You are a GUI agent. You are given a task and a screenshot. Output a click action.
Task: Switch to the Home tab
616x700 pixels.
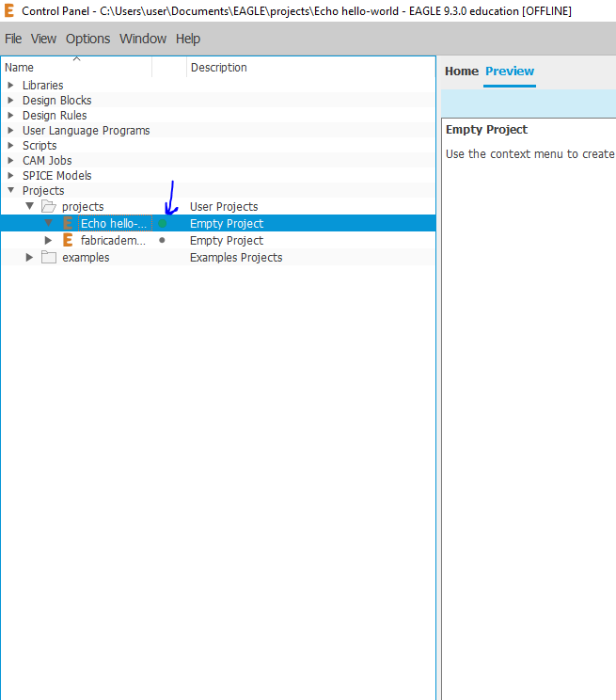pos(462,71)
